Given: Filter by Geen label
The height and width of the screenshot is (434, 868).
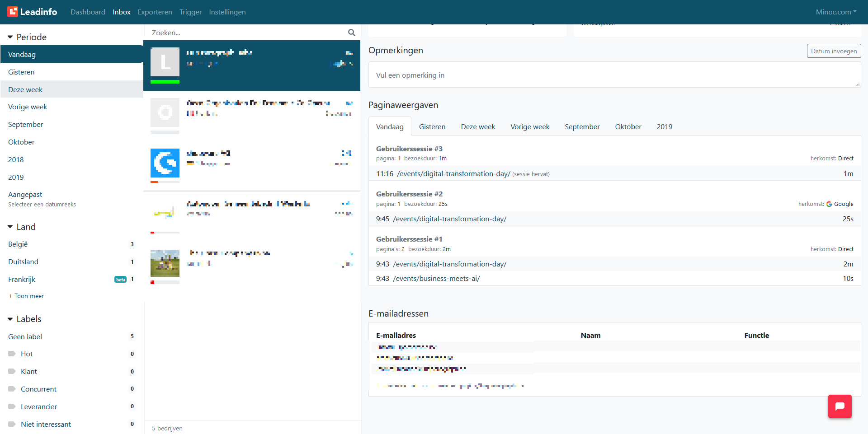Looking at the screenshot, I should tap(72, 336).
